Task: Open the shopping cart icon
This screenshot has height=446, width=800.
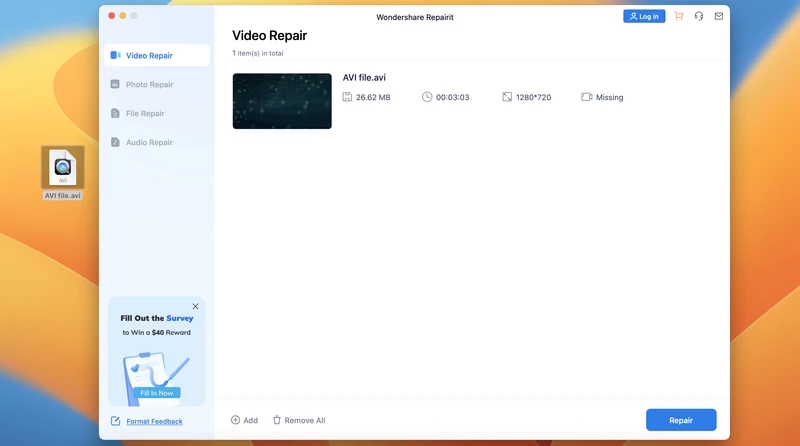Action: pos(679,16)
